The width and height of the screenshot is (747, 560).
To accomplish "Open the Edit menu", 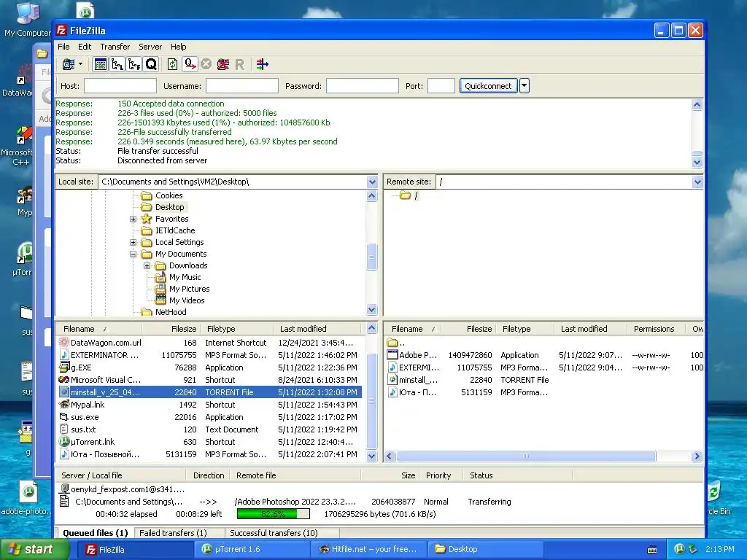I will click(x=85, y=47).
